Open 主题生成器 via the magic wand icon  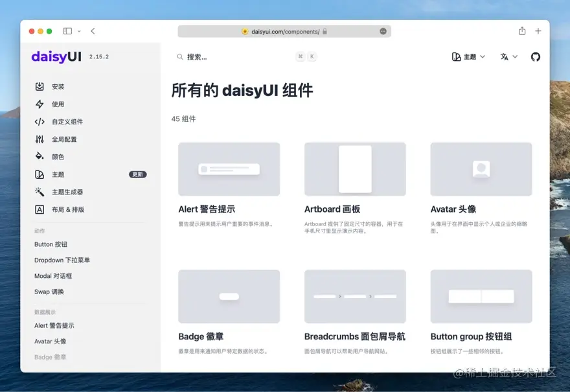coord(40,191)
